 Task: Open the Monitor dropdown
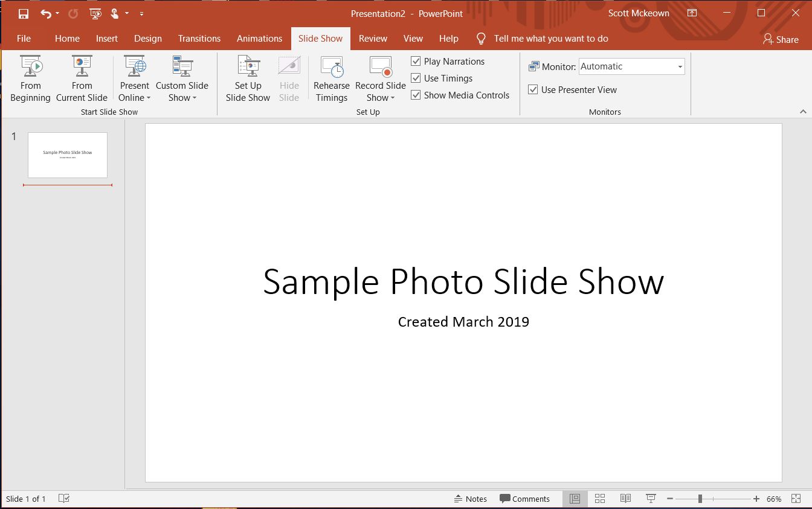[x=680, y=66]
